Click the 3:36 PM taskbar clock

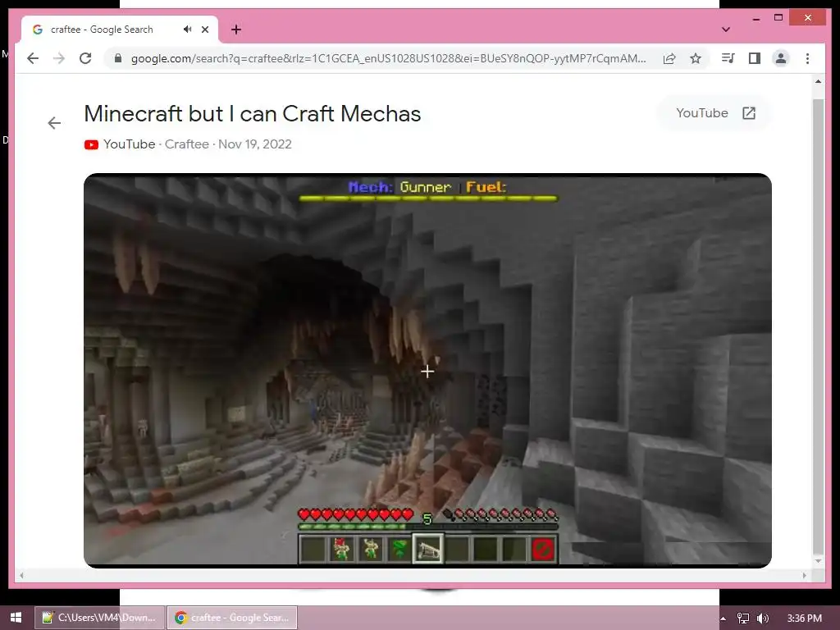804,619
